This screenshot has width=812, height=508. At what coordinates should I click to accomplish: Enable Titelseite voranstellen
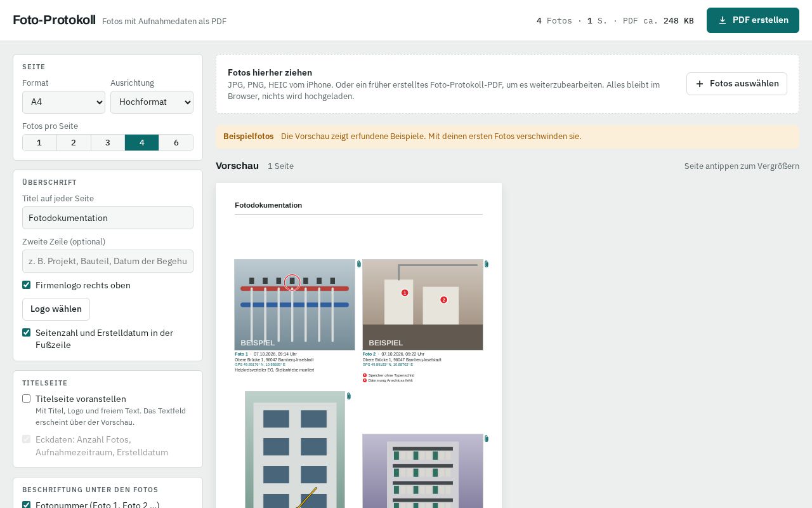pyautogui.click(x=27, y=399)
